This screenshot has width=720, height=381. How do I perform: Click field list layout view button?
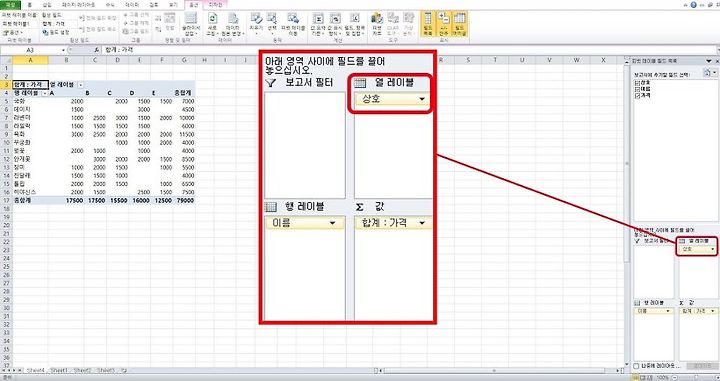[710, 73]
